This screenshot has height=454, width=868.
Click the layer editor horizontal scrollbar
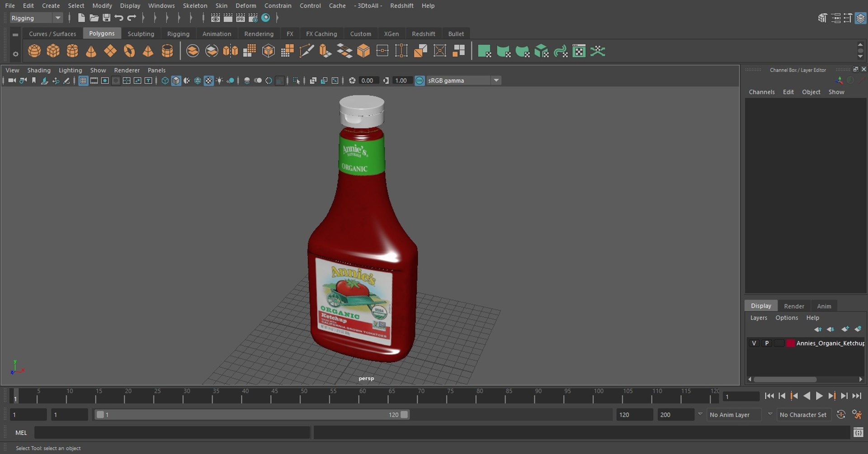click(x=785, y=379)
